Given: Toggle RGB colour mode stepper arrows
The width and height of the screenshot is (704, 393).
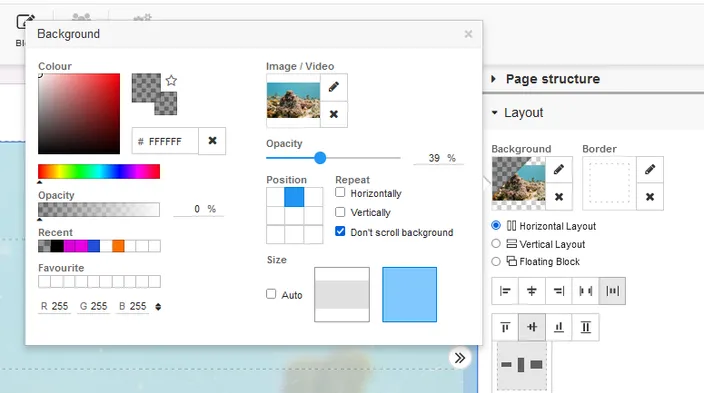Looking at the screenshot, I should 158,307.
